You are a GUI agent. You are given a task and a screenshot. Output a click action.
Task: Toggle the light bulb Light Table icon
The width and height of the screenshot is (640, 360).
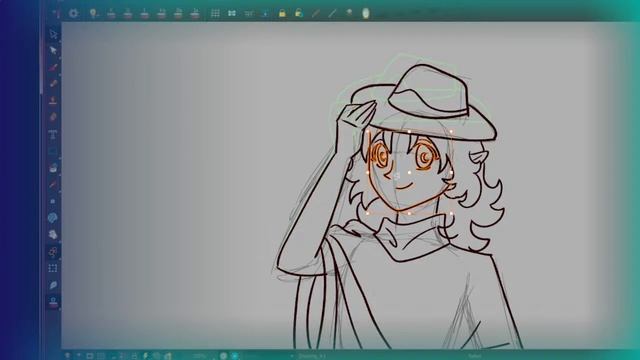[x=93, y=13]
